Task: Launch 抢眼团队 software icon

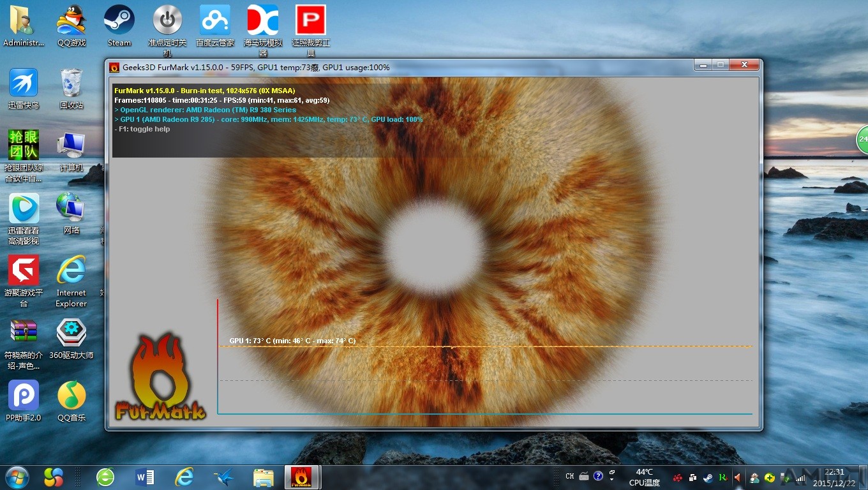Action: pyautogui.click(x=24, y=156)
